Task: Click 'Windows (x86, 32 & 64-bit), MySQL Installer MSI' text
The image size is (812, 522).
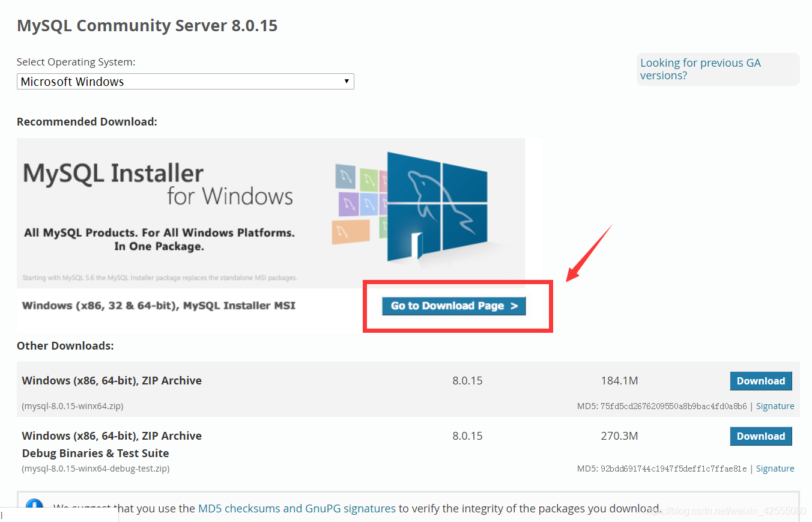Action: point(159,306)
